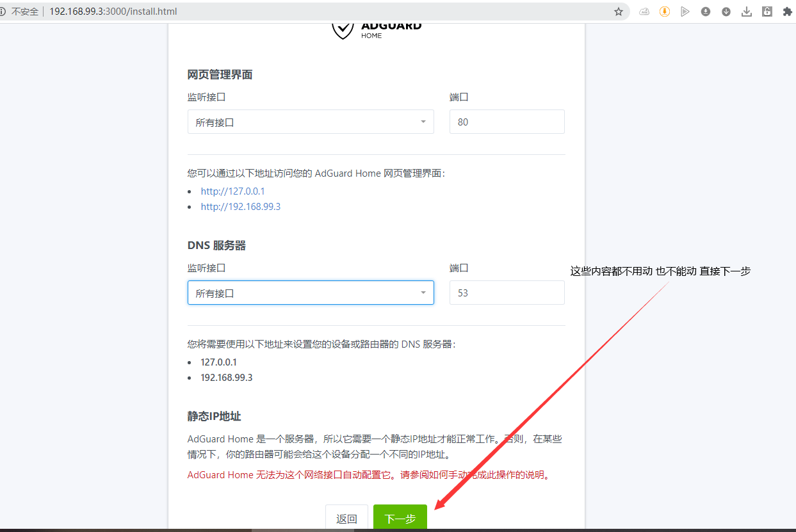The width and height of the screenshot is (796, 532).
Task: Bookmark this page with the star icon
Action: tap(618, 12)
